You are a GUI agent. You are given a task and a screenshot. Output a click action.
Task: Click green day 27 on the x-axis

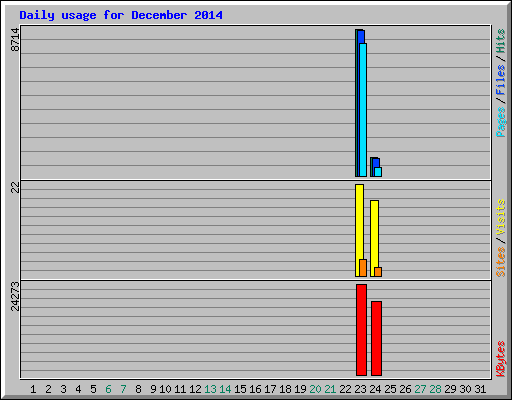click(420, 389)
